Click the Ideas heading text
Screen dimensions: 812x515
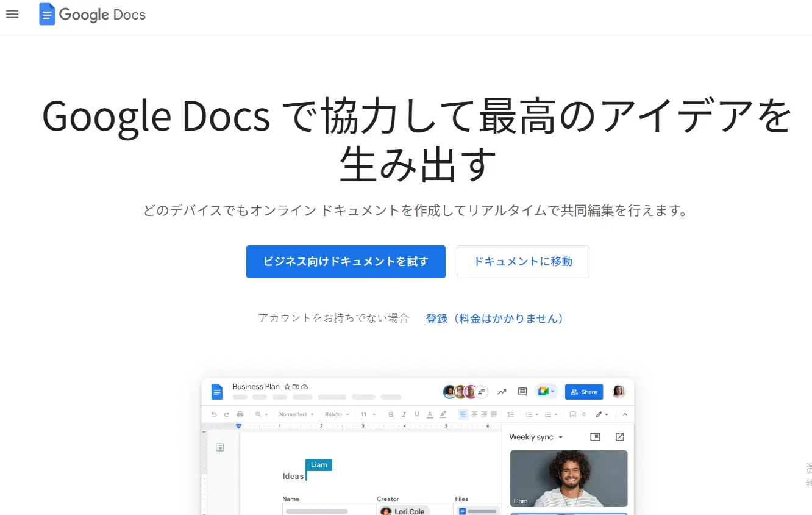[x=293, y=477]
